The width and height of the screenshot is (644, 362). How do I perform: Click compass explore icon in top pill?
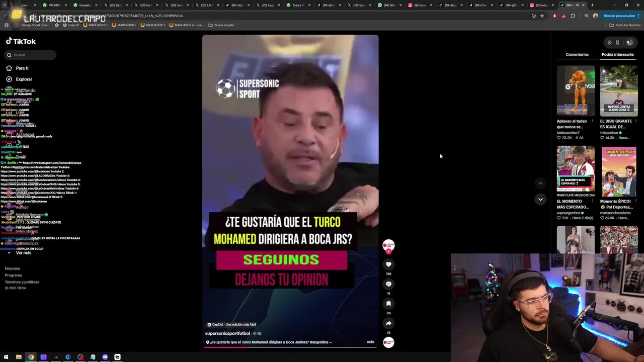pos(609,42)
